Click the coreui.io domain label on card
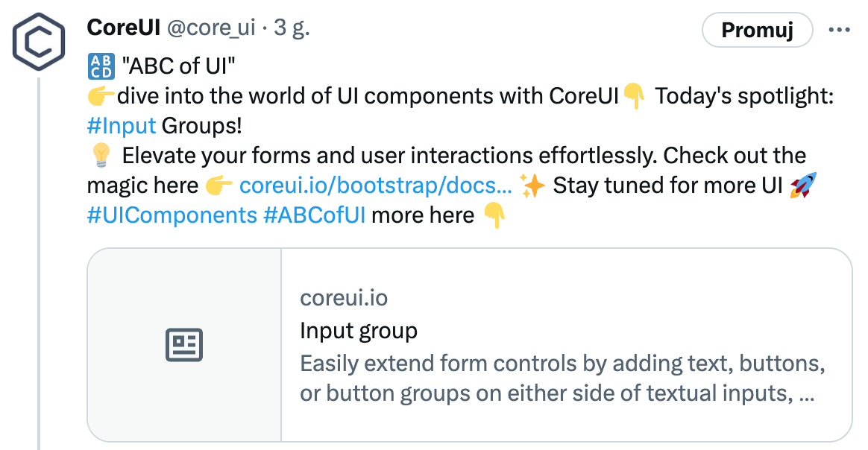This screenshot has width=868, height=450. click(x=344, y=297)
